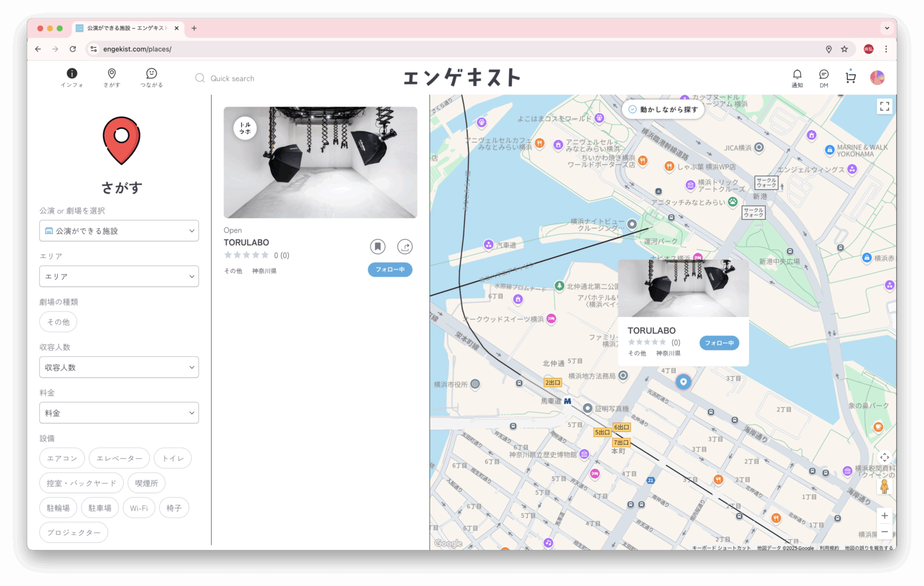Open the TORULABO studio thumbnail in list
The width and height of the screenshot is (924, 586).
[320, 162]
